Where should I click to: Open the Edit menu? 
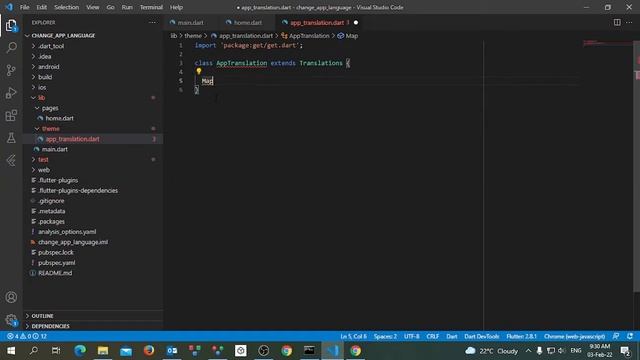[42, 7]
